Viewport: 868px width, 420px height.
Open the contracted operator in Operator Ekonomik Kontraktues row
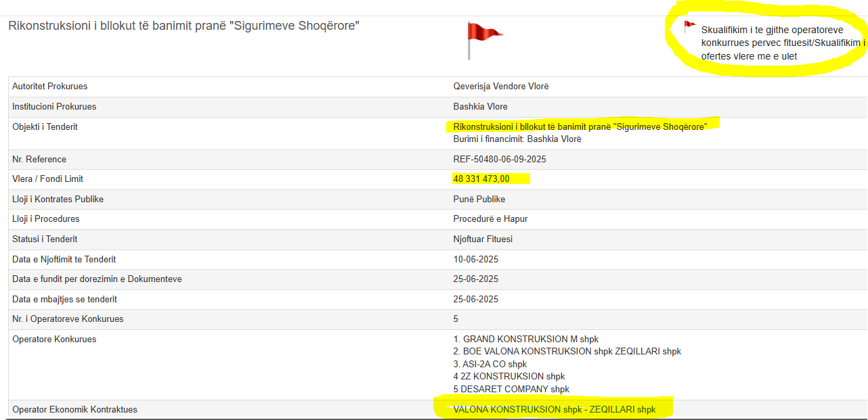[554, 409]
